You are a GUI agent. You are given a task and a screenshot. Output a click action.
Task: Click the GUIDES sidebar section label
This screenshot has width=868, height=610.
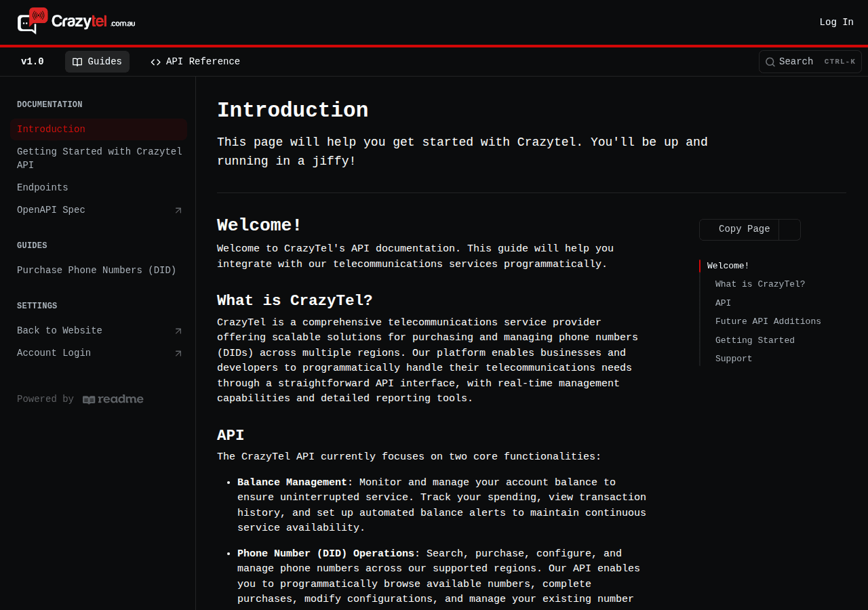[x=32, y=246]
